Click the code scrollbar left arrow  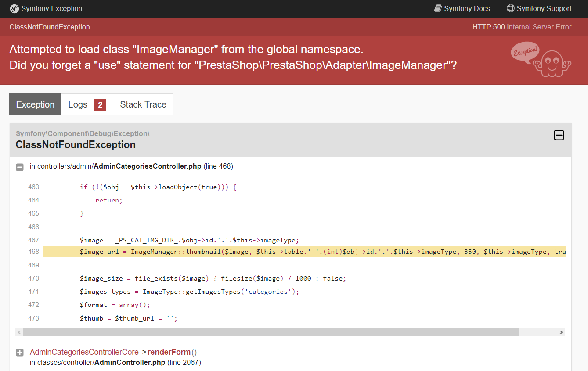pyautogui.click(x=19, y=332)
